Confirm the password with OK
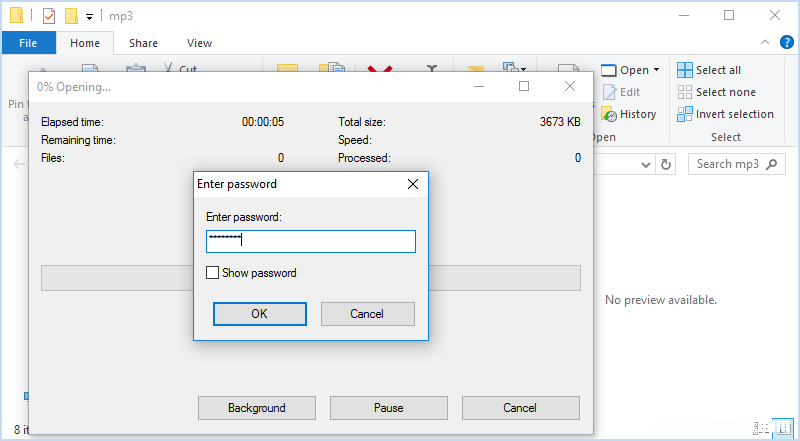 click(x=260, y=314)
